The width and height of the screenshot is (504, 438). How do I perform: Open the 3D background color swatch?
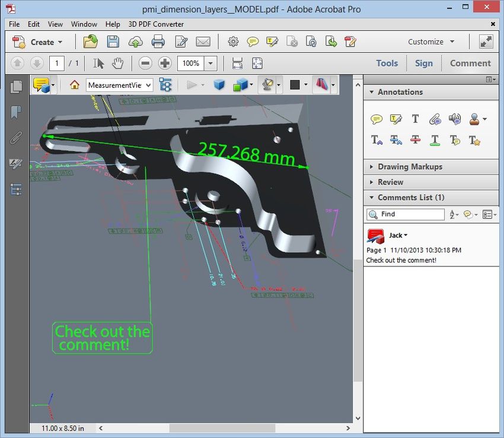point(295,85)
